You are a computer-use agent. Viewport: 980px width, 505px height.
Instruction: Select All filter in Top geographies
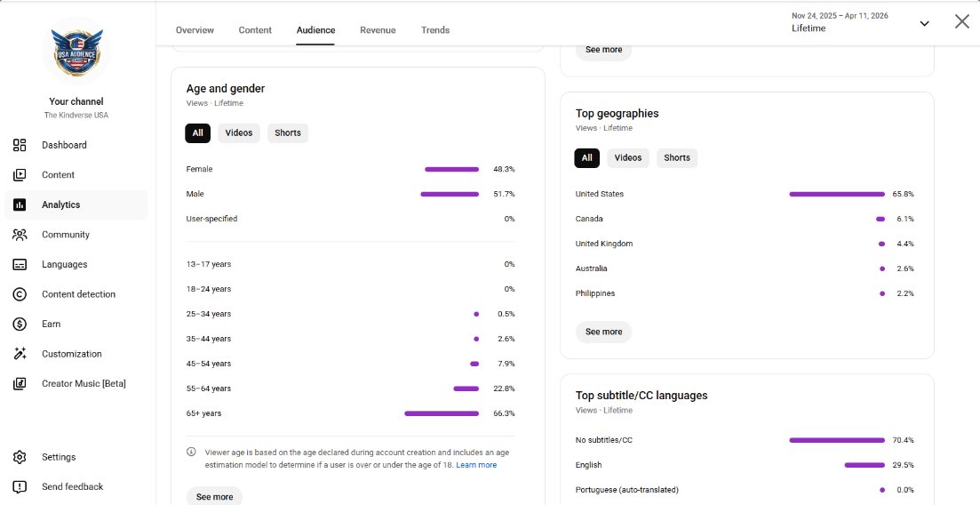587,158
